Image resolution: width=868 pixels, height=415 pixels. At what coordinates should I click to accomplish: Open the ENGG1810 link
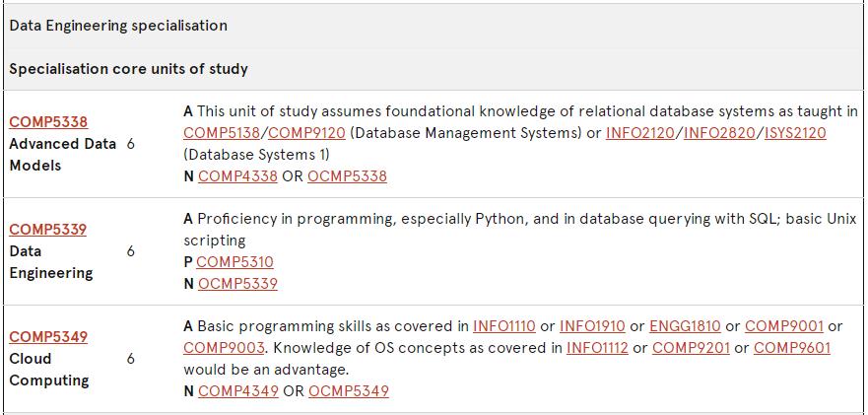pos(686,326)
